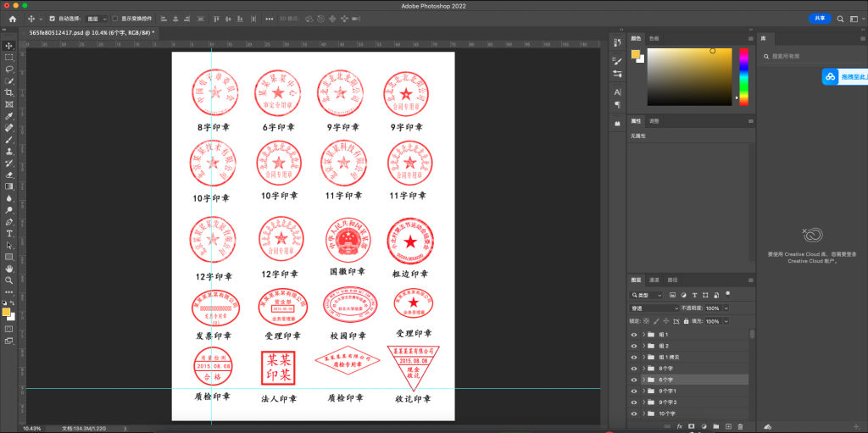Hide the 组 1 layer group
Viewport: 868px width, 433px height.
(634, 335)
